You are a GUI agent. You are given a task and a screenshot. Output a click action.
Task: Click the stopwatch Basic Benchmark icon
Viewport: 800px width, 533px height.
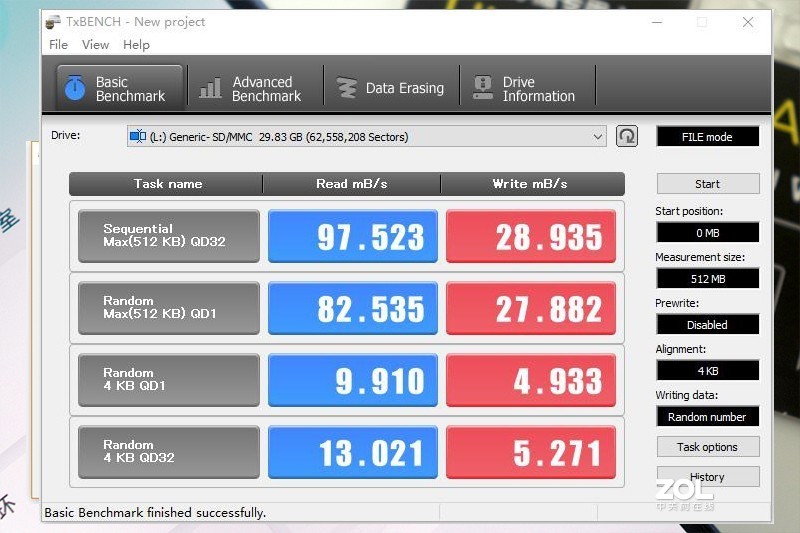75,88
